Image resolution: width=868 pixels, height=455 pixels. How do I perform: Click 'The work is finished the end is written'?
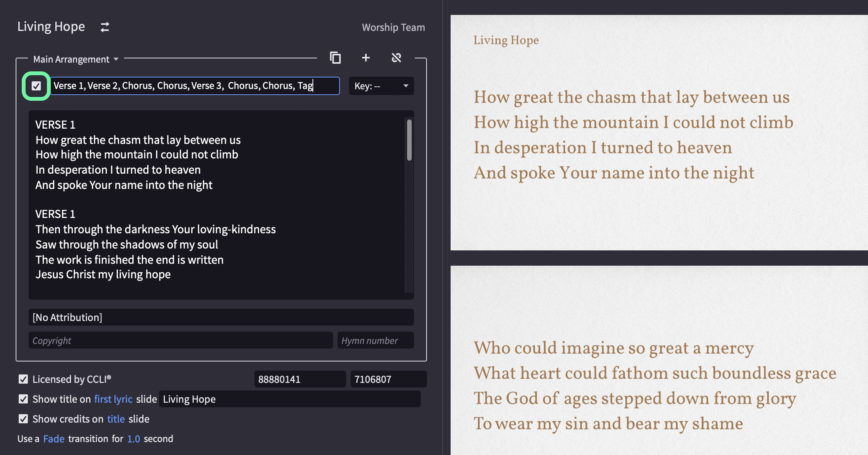click(x=129, y=260)
